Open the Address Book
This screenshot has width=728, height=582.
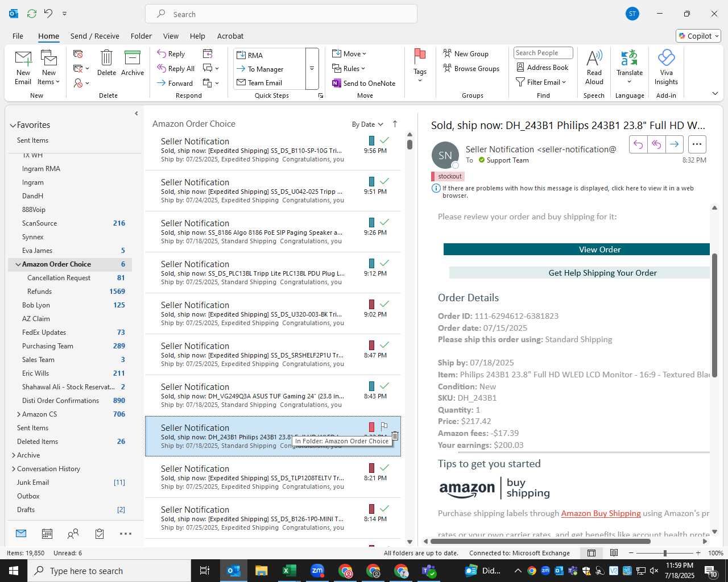pos(542,68)
